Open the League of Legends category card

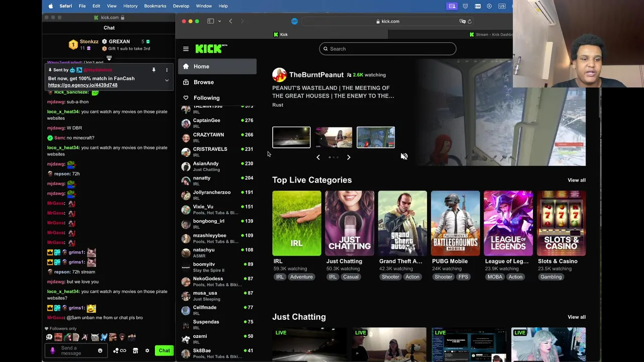click(x=508, y=223)
